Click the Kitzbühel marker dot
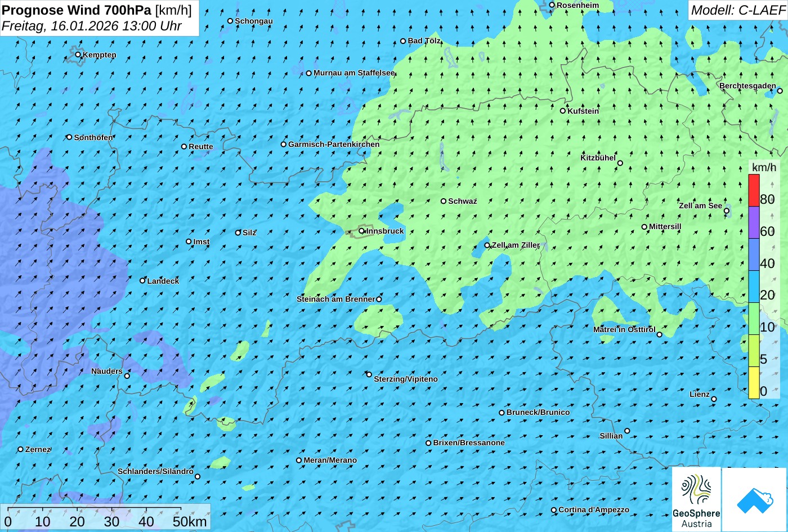Image resolution: width=788 pixels, height=532 pixels. pos(620,163)
